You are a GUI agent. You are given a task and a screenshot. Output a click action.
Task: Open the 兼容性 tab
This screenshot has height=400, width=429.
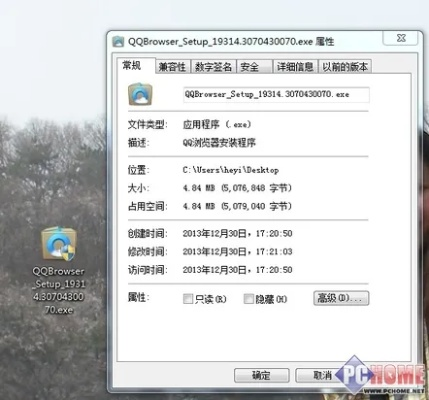(x=172, y=67)
